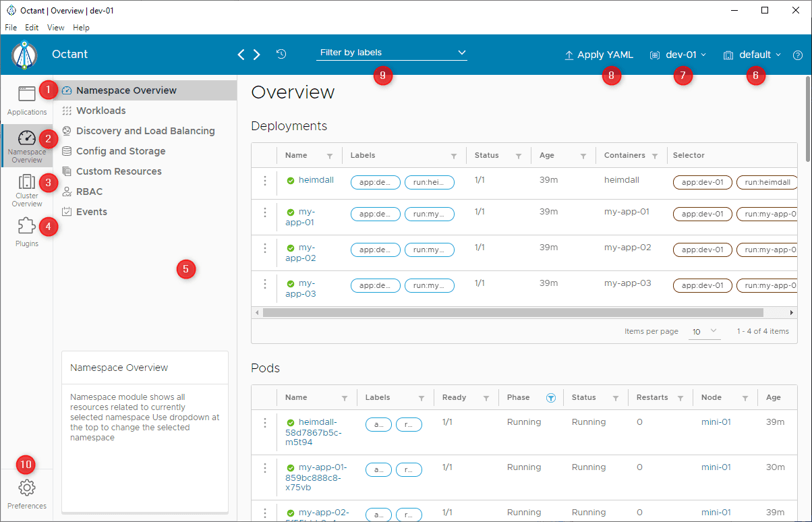Open the Applications sidebar section

pyautogui.click(x=27, y=100)
